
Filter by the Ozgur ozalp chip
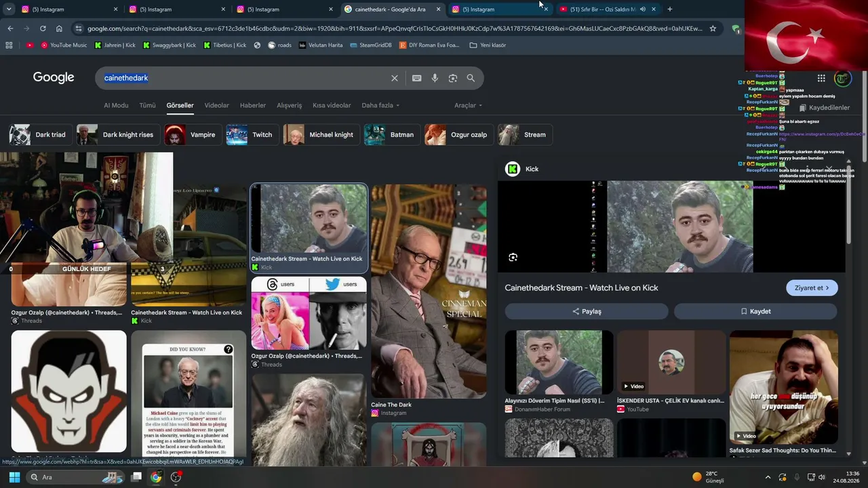tap(458, 135)
